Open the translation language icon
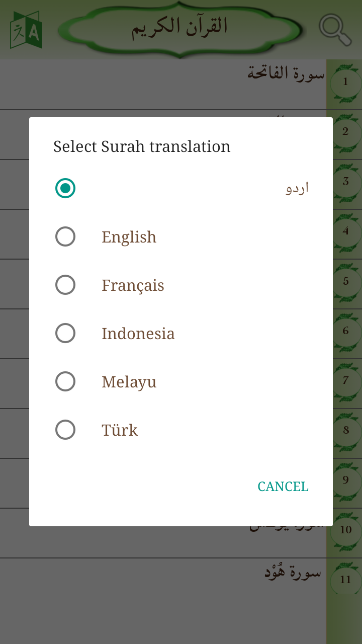Image resolution: width=362 pixels, height=644 pixels. 26,30
